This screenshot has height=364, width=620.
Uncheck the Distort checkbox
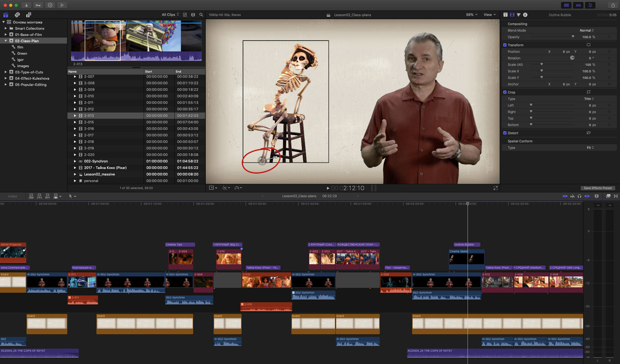point(505,133)
